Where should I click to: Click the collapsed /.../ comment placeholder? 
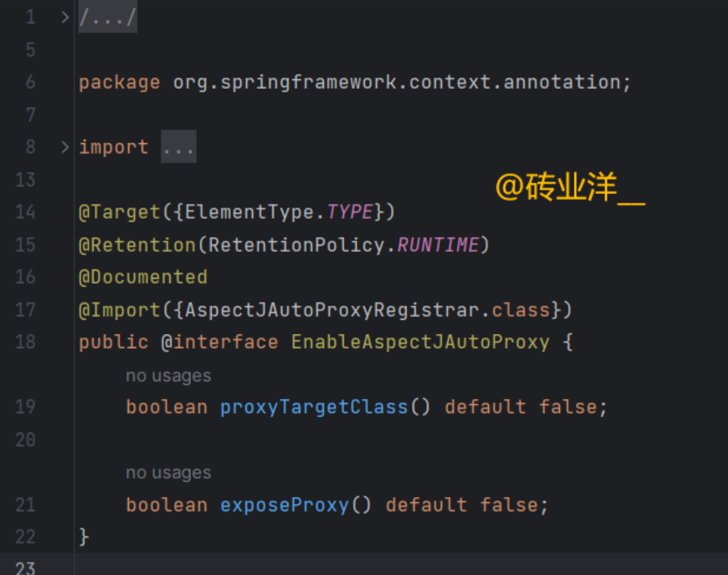[x=108, y=18]
